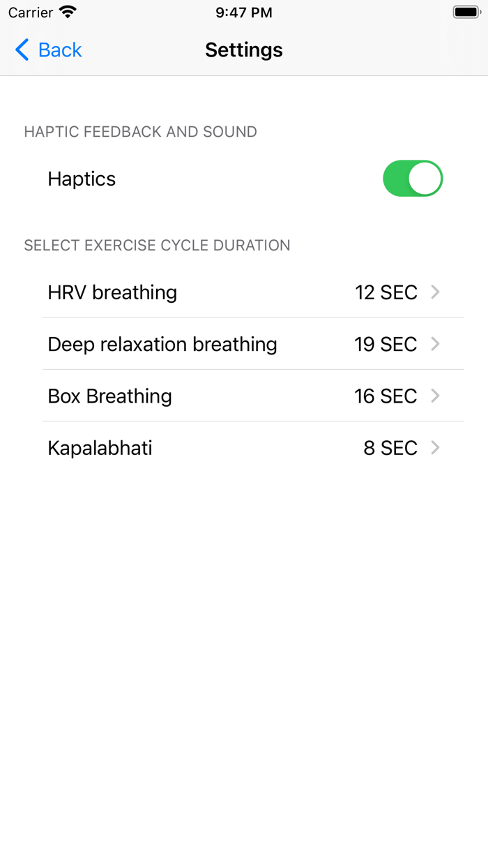
Task: Tap the Haptic Feedback and Sound header
Action: tap(140, 131)
